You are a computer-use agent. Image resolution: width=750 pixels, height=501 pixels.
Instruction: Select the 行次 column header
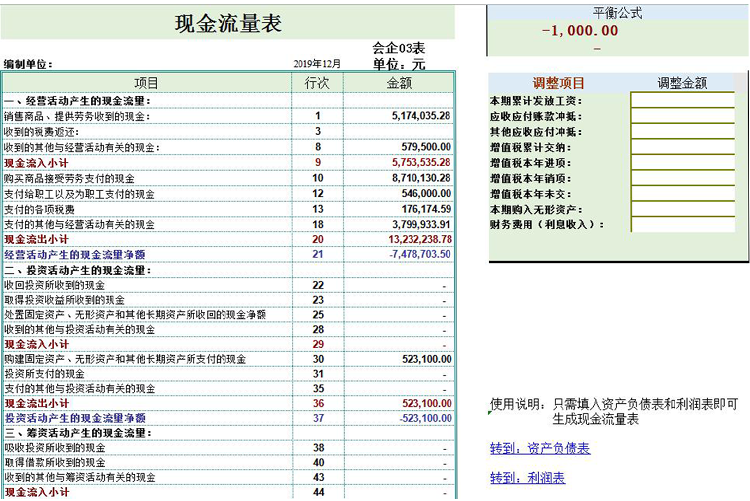[x=317, y=83]
